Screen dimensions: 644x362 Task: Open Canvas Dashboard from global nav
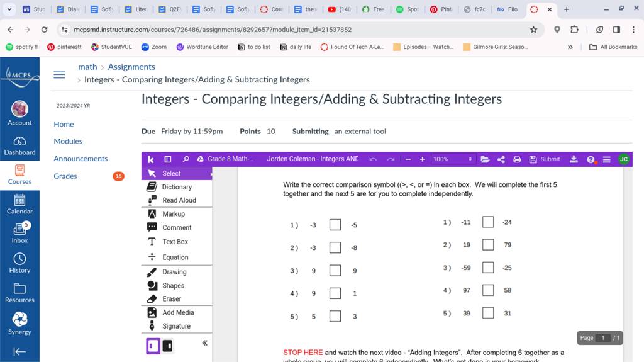pyautogui.click(x=19, y=146)
